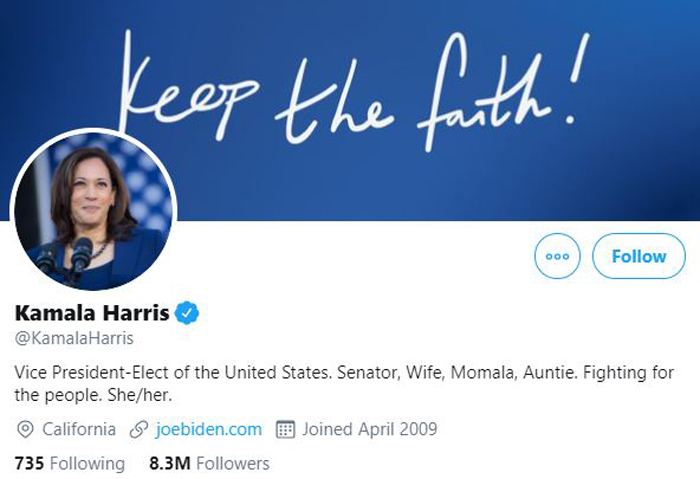Click the She/her pronoun text

(x=140, y=395)
